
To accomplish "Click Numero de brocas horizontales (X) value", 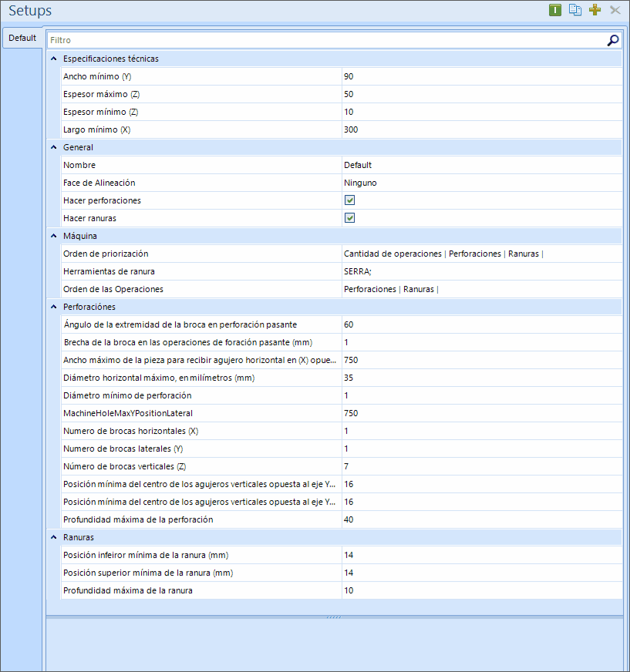I will coord(482,431).
